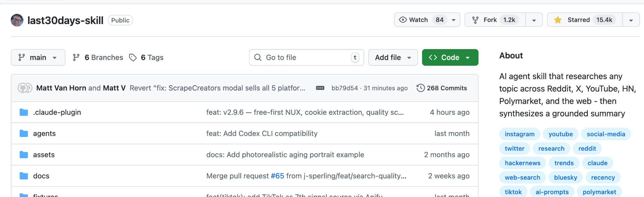Screen dimensions: 644x197
Task: Select the bluesky topic tag
Action: [566, 177]
